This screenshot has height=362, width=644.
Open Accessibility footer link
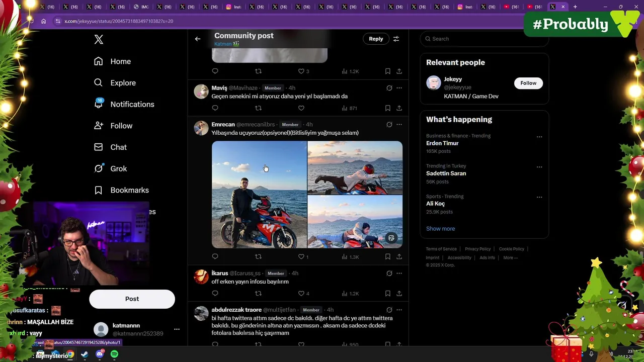(x=459, y=258)
